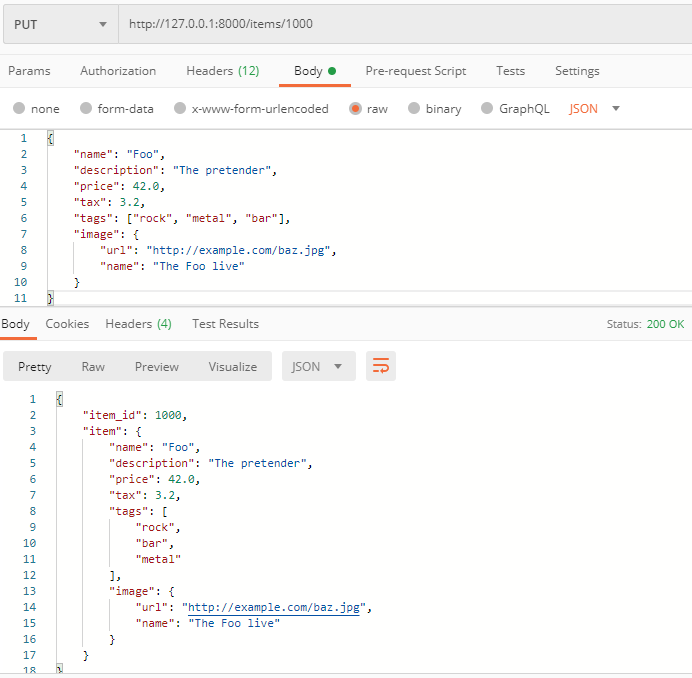The image size is (692, 678).
Task: Choose the form-data radio option
Action: (x=86, y=109)
